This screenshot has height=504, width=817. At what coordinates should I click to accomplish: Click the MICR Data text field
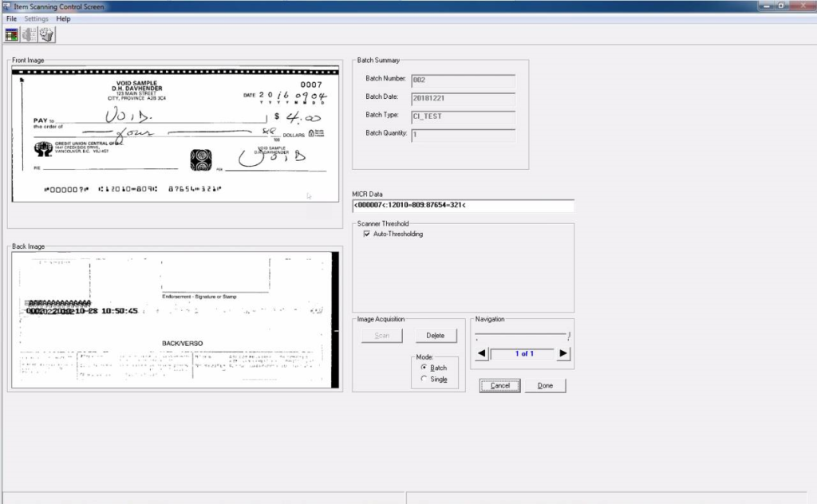pos(464,206)
